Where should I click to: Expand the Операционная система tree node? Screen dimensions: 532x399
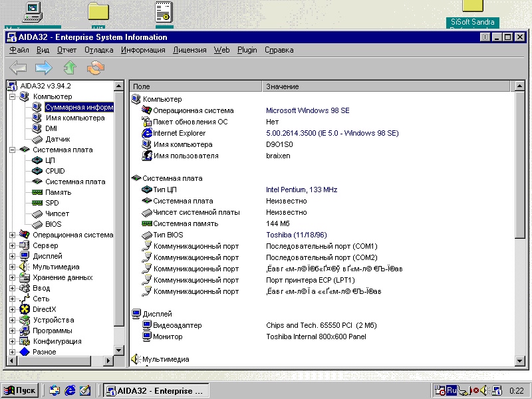[12, 235]
